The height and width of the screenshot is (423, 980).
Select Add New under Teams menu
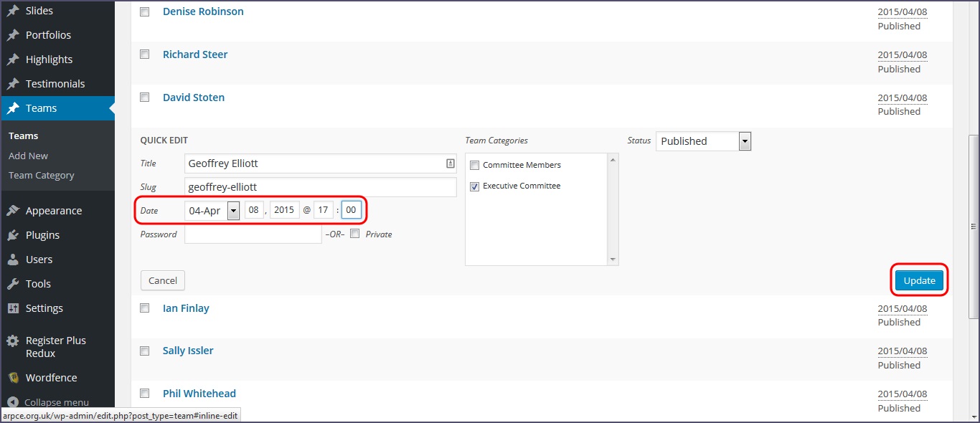click(28, 156)
